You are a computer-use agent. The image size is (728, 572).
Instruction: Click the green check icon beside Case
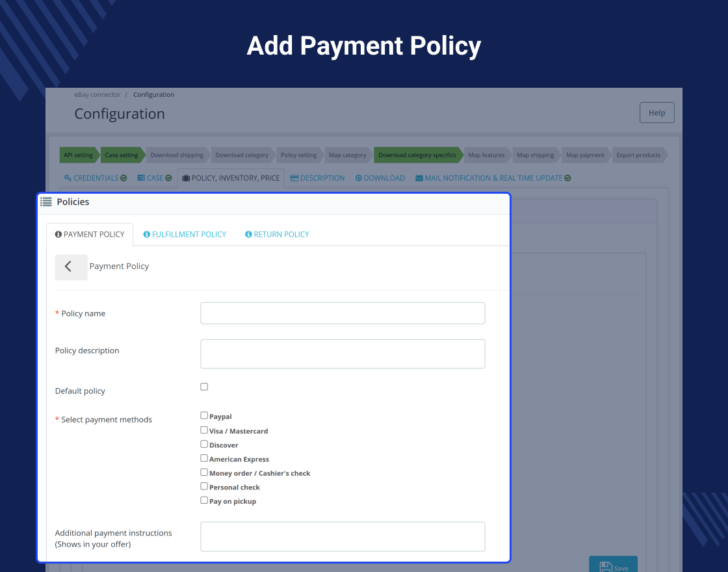coord(168,178)
